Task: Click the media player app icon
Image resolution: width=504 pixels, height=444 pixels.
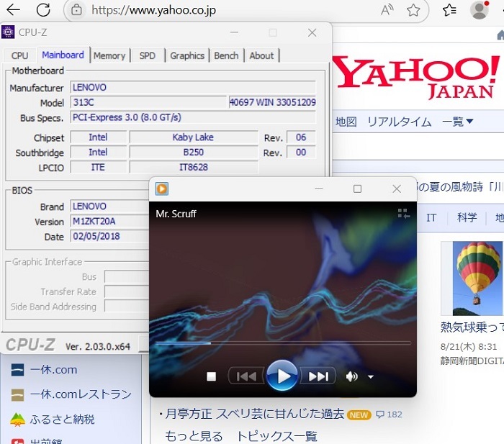Action: point(161,189)
